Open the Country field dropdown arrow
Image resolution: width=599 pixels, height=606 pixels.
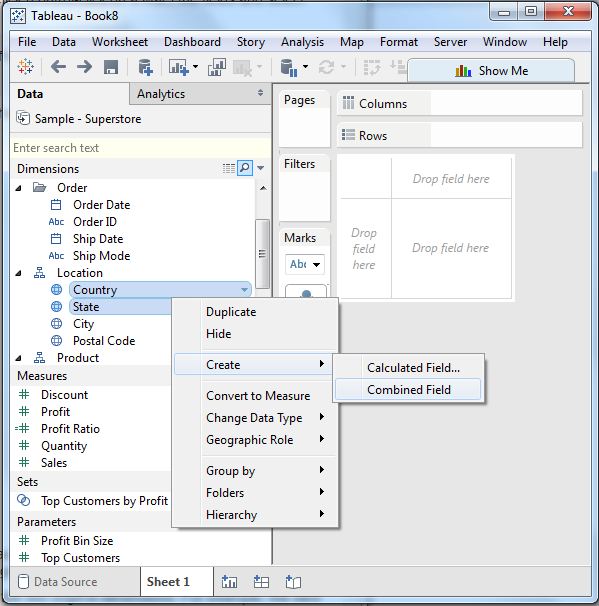tap(244, 290)
